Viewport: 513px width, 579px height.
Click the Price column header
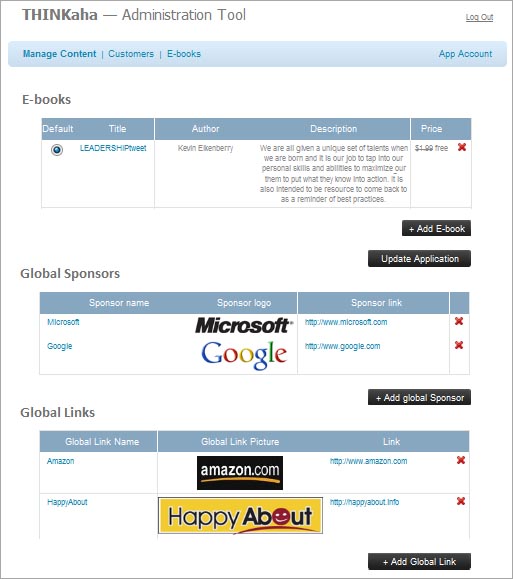click(x=431, y=129)
